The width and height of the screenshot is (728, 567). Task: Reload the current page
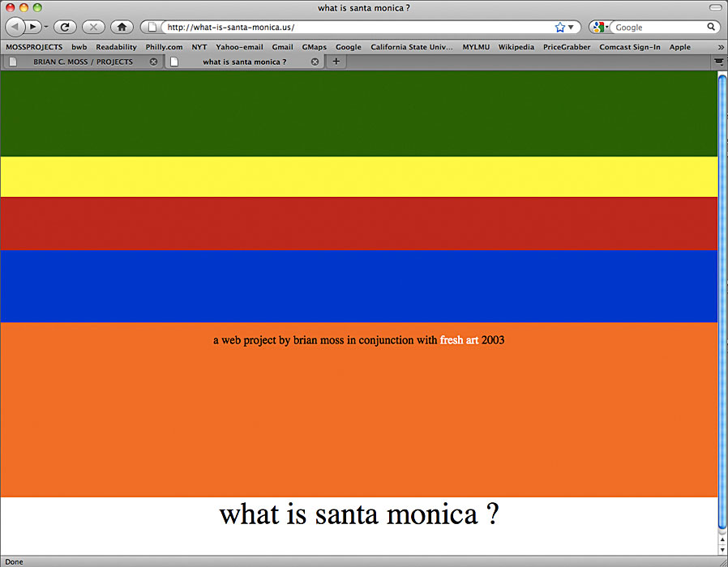point(64,27)
